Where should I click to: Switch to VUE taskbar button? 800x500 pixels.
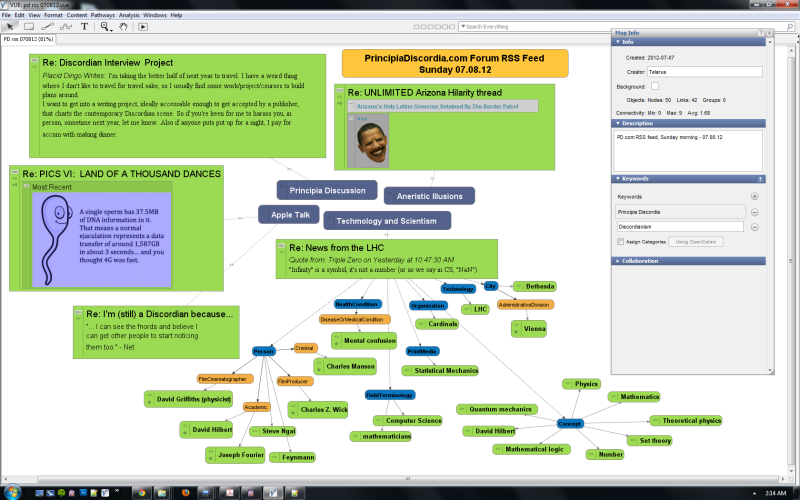[x=273, y=493]
